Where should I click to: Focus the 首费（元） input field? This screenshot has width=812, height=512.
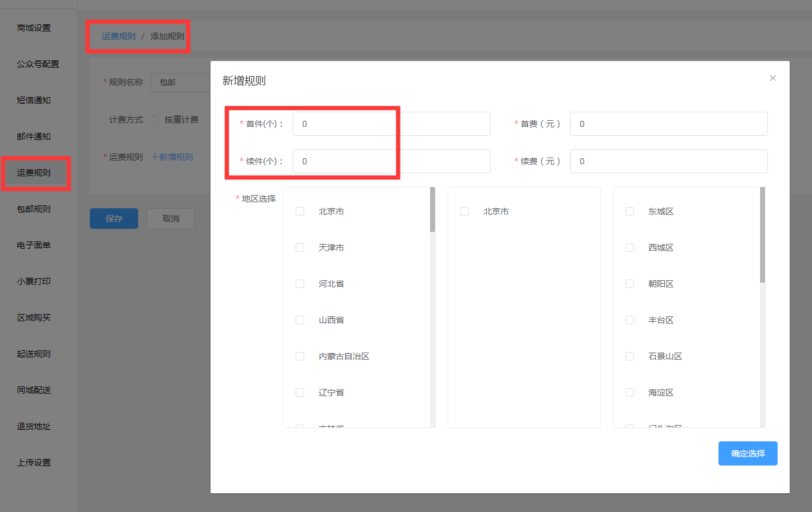coord(669,124)
